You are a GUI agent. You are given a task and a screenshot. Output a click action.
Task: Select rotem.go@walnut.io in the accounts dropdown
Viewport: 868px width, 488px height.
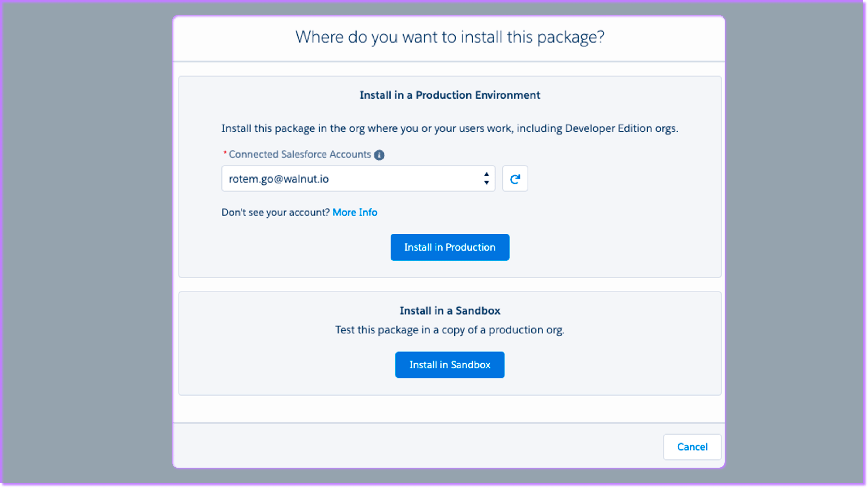(x=337, y=179)
